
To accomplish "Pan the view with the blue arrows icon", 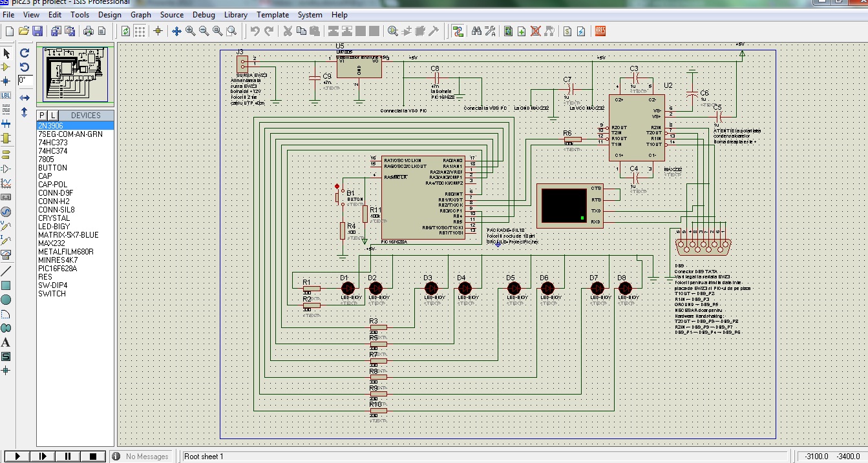I will 176,31.
